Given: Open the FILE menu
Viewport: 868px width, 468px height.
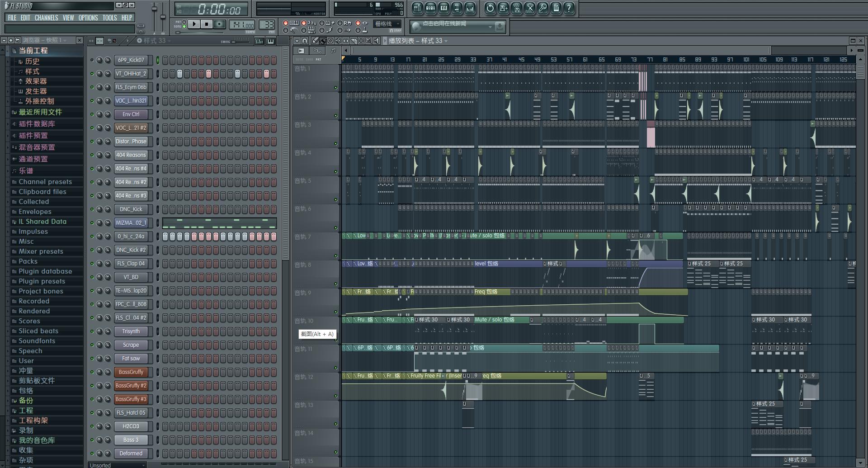Looking at the screenshot, I should click(12, 18).
